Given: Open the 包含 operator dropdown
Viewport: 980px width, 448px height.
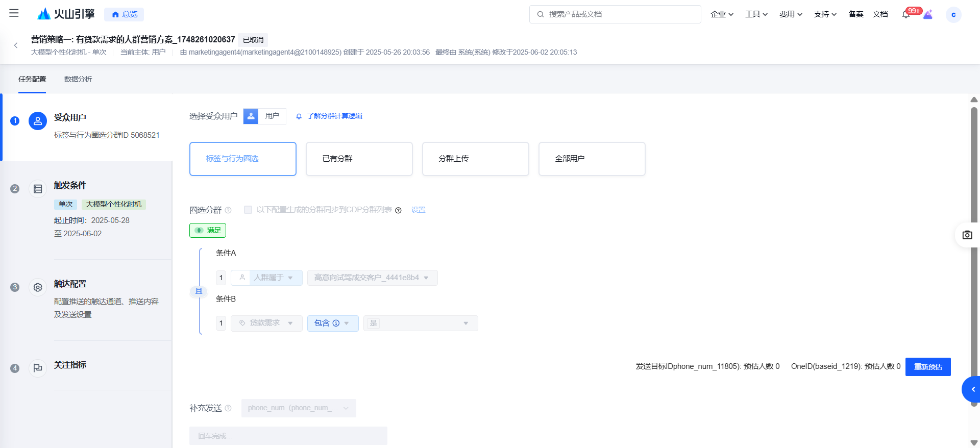Looking at the screenshot, I should tap(333, 323).
